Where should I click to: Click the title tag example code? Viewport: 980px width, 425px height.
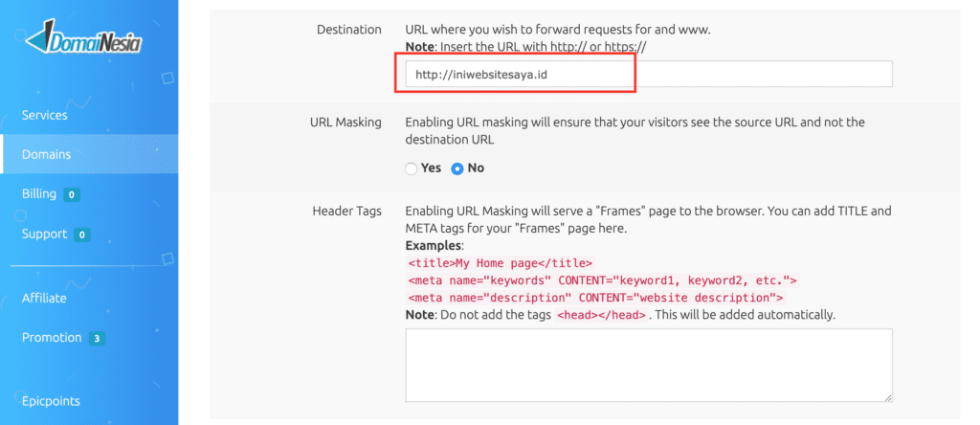[x=501, y=263]
